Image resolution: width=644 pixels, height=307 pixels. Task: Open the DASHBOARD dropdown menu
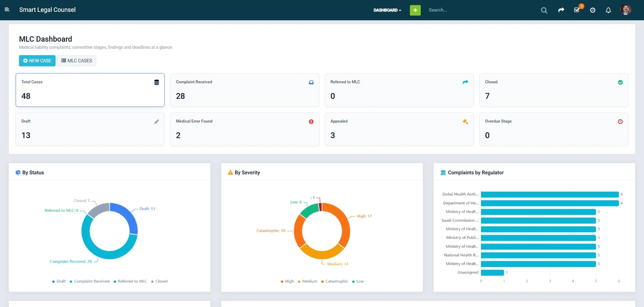coord(387,10)
